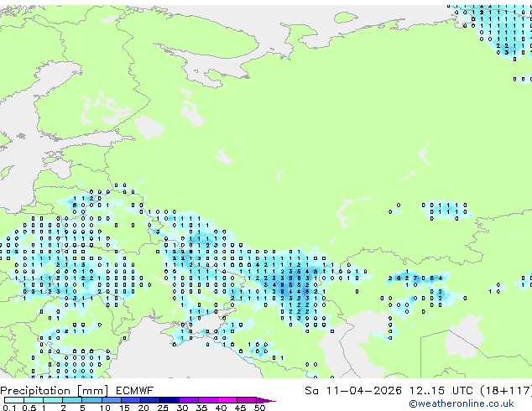Click the 0.1–0.5 mm legend color segment
Image resolution: width=532 pixels, height=411 pixels.
pos(14,400)
